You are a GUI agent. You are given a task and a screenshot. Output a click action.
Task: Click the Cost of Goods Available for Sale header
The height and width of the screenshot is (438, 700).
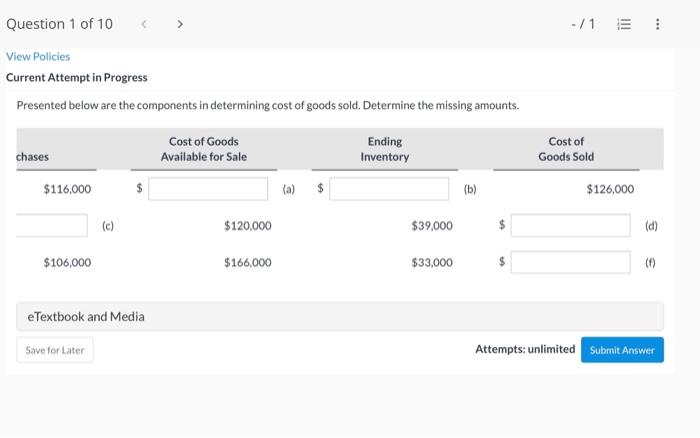tap(204, 149)
